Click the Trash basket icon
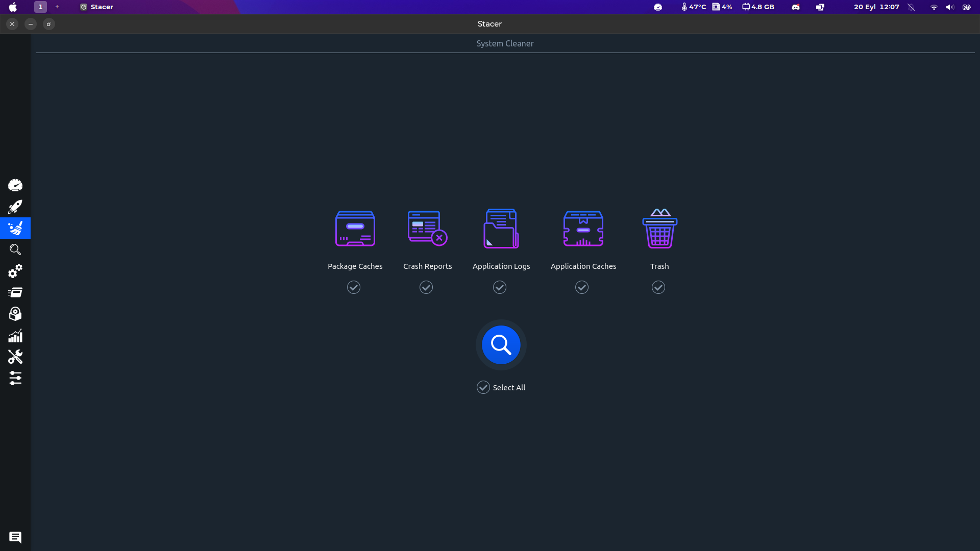This screenshot has height=551, width=980. (x=659, y=229)
